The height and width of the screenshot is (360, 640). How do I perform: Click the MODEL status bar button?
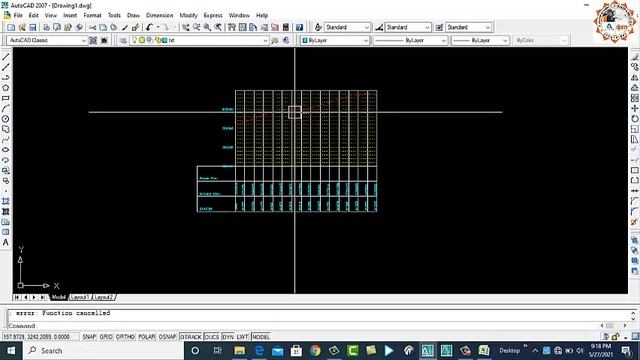(x=261, y=337)
